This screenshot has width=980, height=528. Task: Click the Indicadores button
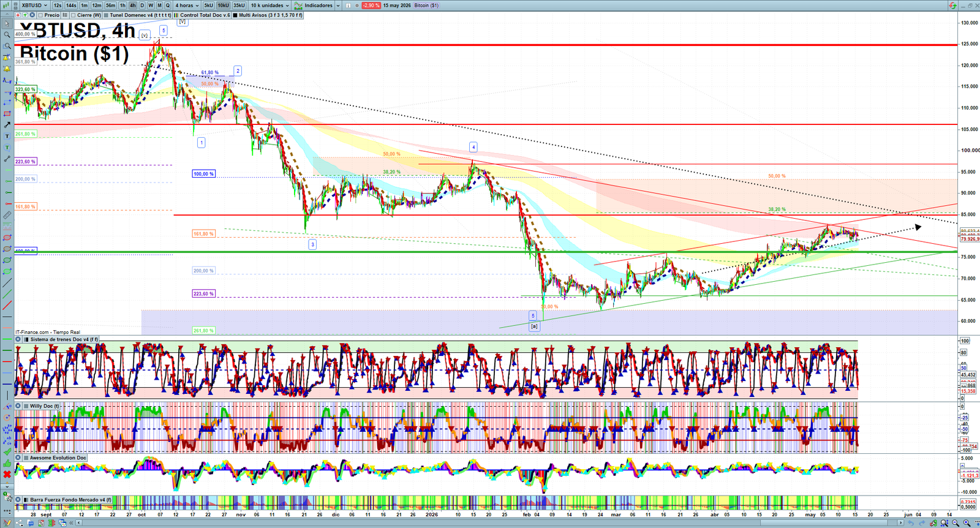pyautogui.click(x=314, y=6)
